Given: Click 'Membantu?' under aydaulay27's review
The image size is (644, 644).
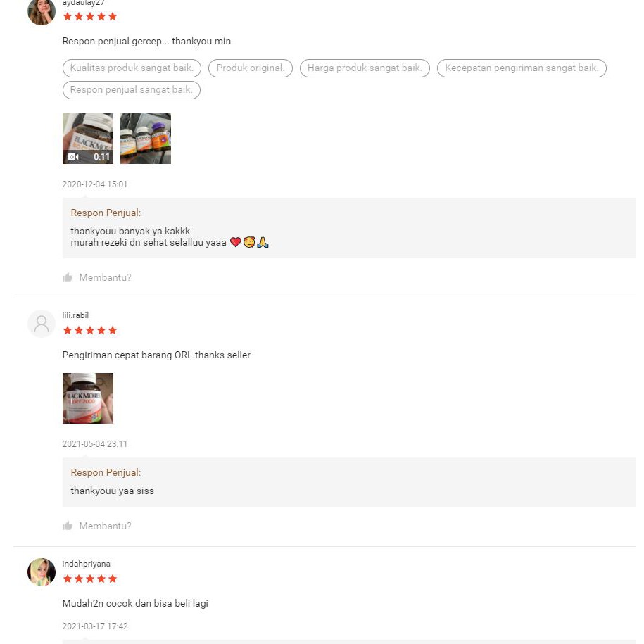Looking at the screenshot, I should (105, 277).
